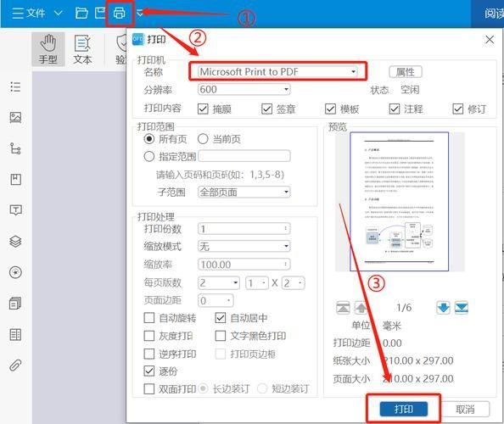This screenshot has height=424, width=504.
Task: Open the 分辨率 600 dropdown
Action: 244,89
